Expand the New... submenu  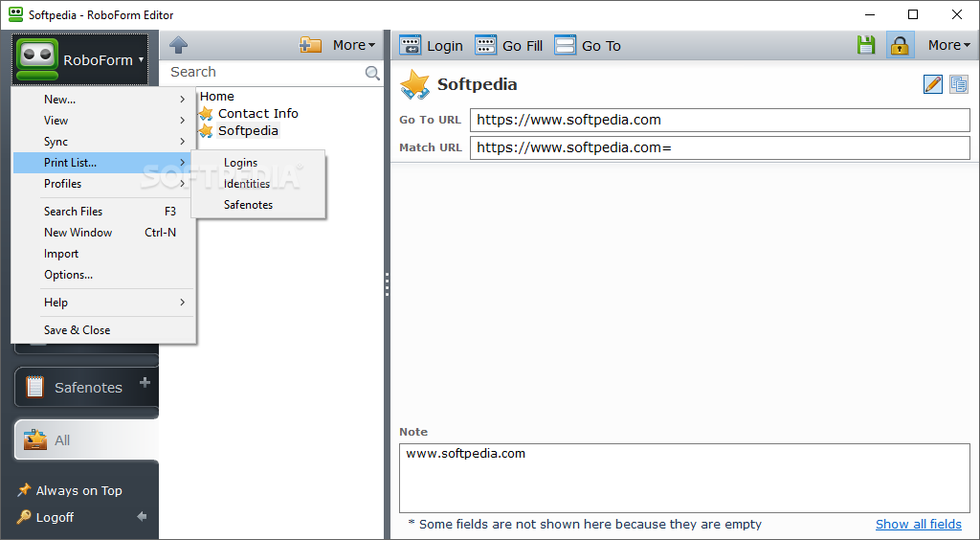pyautogui.click(x=103, y=100)
